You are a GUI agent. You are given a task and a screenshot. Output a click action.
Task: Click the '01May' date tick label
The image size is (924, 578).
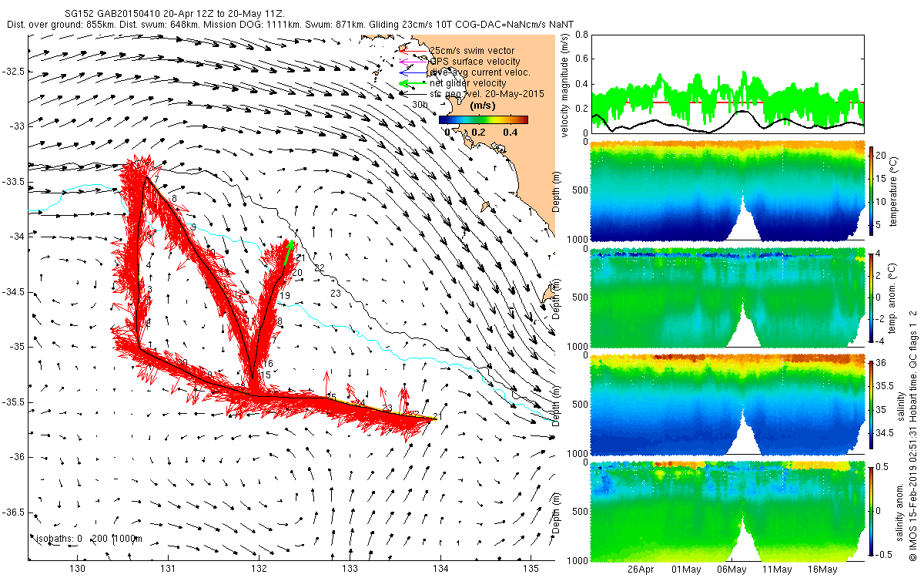686,570
